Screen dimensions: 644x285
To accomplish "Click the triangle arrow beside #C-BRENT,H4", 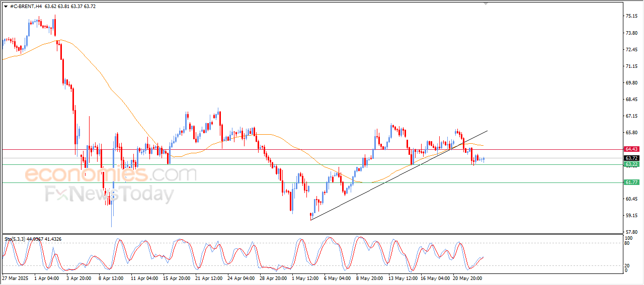I will pyautogui.click(x=6, y=6).
